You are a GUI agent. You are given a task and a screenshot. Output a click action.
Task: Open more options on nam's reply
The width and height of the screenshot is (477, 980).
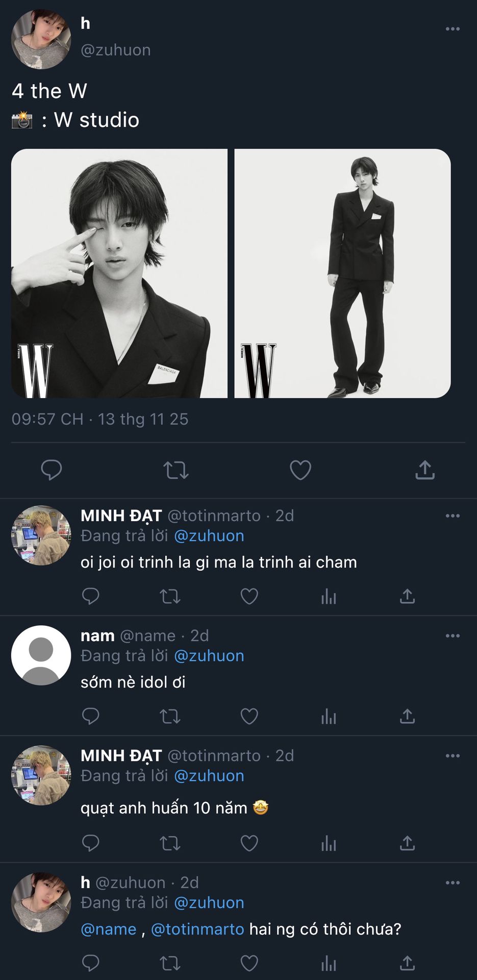(x=453, y=636)
